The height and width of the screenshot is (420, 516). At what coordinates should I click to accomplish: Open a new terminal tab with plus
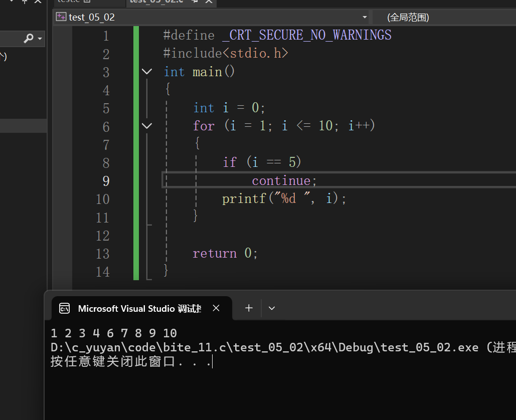coord(249,308)
